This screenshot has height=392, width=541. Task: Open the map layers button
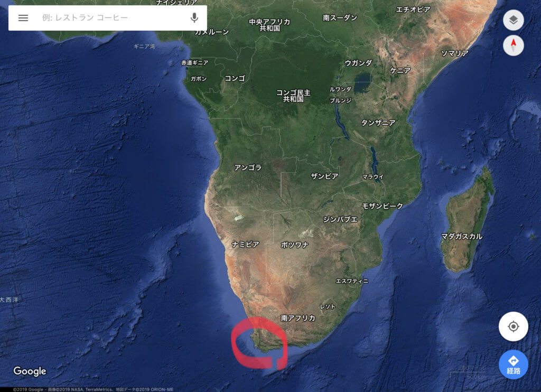tap(514, 20)
